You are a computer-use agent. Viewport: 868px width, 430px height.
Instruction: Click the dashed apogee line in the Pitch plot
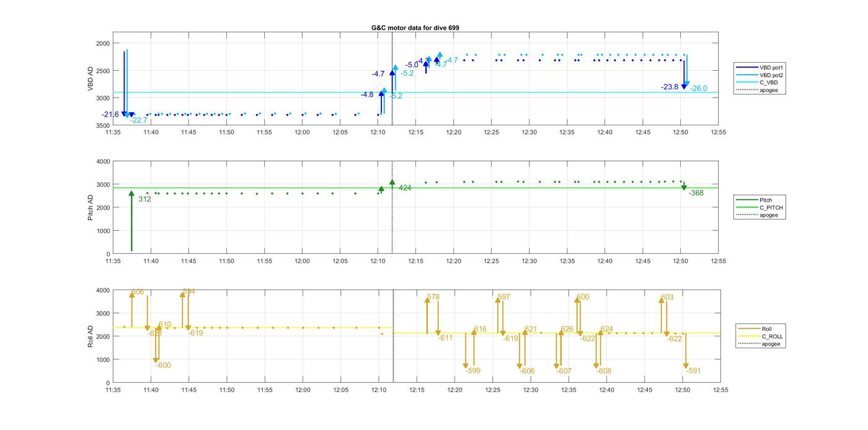click(x=392, y=208)
